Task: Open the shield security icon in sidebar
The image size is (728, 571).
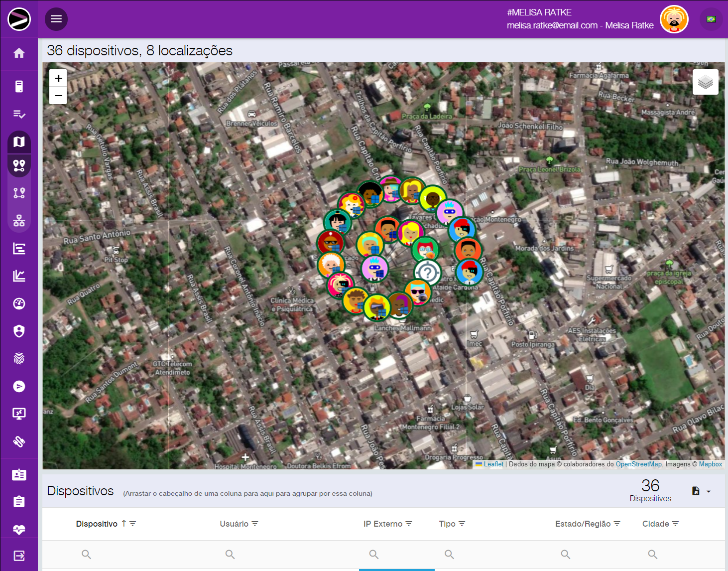Action: (19, 331)
